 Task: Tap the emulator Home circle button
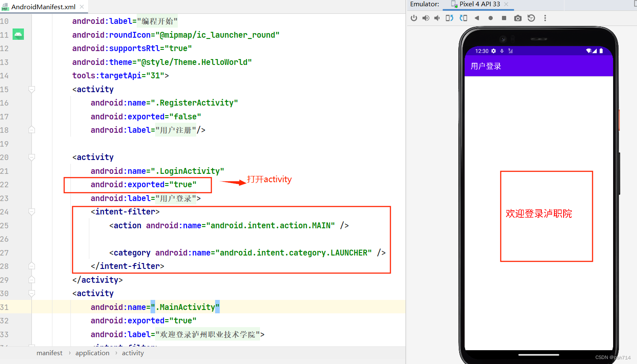[490, 18]
